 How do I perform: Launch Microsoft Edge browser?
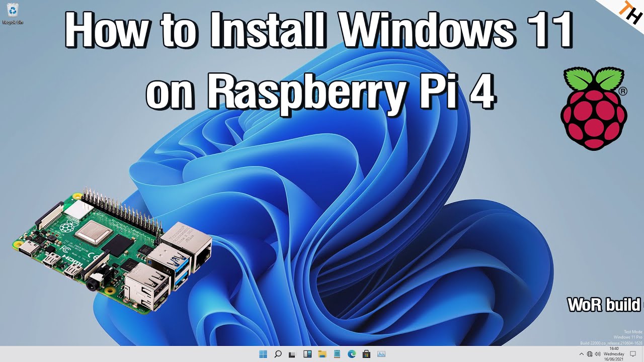coord(352,354)
